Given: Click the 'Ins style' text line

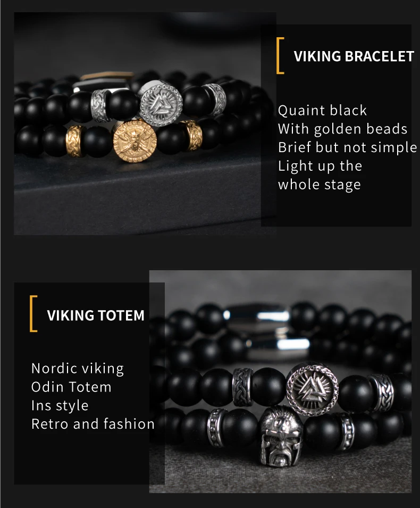Looking at the screenshot, I should click(60, 405).
